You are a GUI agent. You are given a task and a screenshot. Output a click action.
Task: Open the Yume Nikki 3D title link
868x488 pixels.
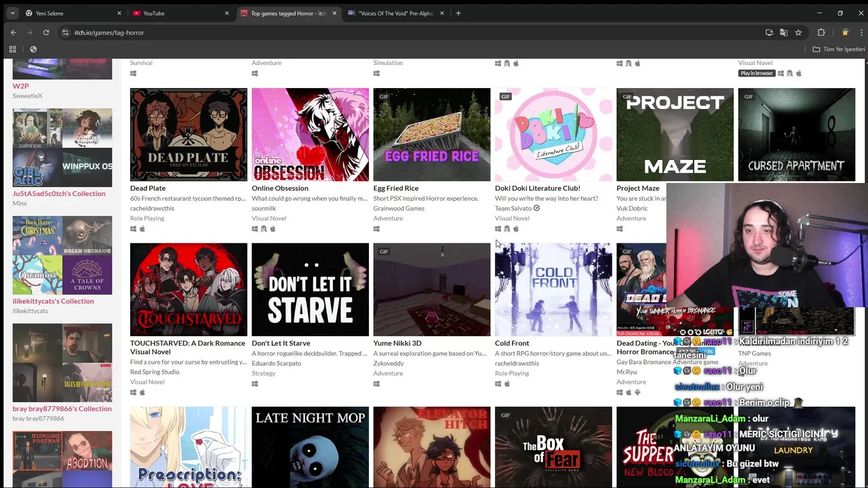pos(397,343)
